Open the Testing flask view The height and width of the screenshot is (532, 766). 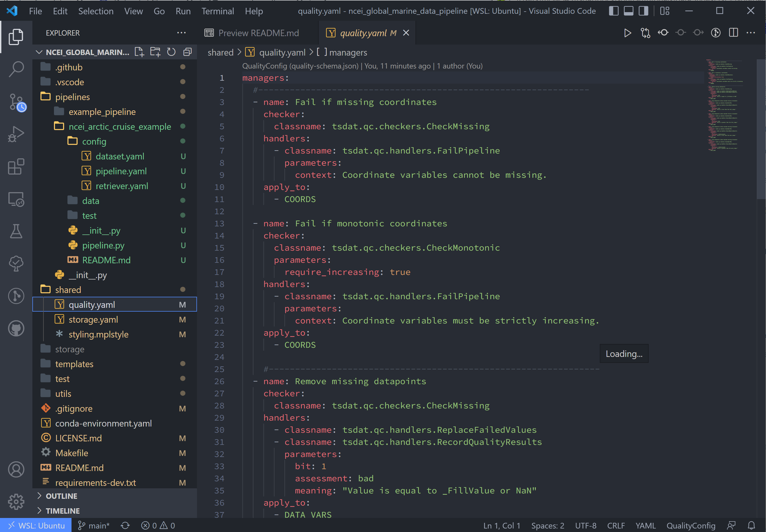[16, 231]
